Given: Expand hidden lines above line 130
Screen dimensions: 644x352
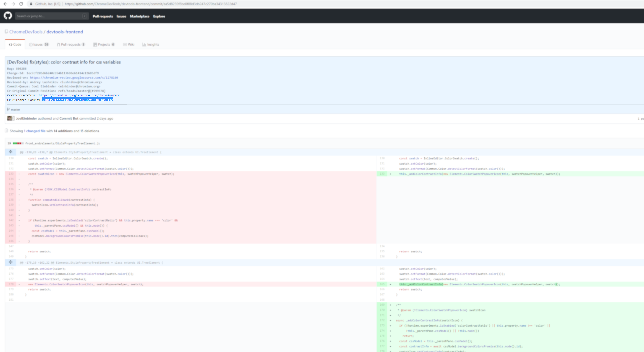Looking at the screenshot, I should coord(11,152).
